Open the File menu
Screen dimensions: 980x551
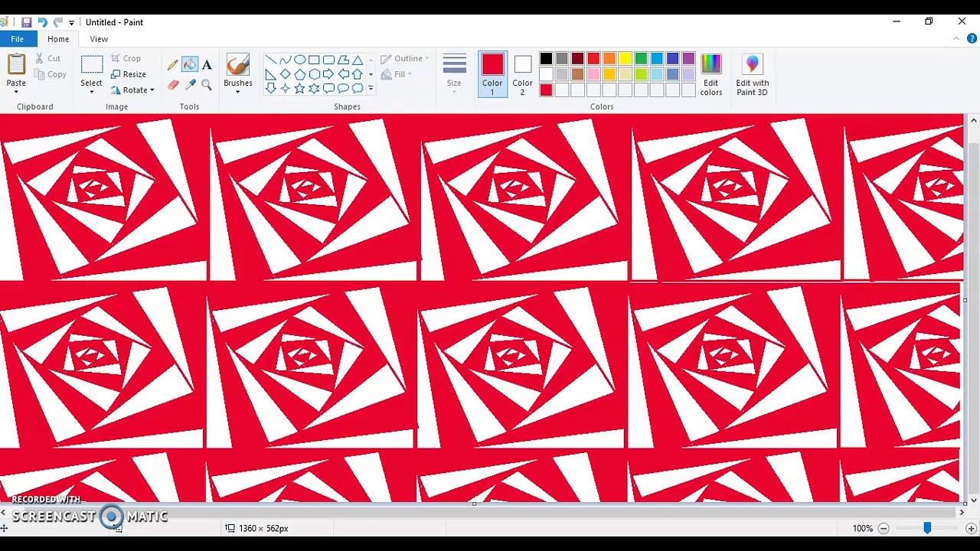(17, 39)
